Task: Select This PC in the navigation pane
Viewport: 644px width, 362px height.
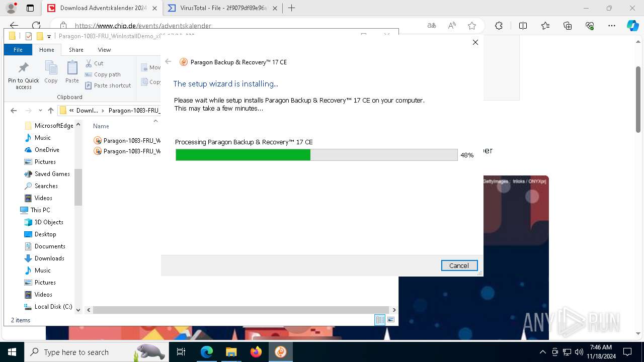Action: (x=35, y=210)
